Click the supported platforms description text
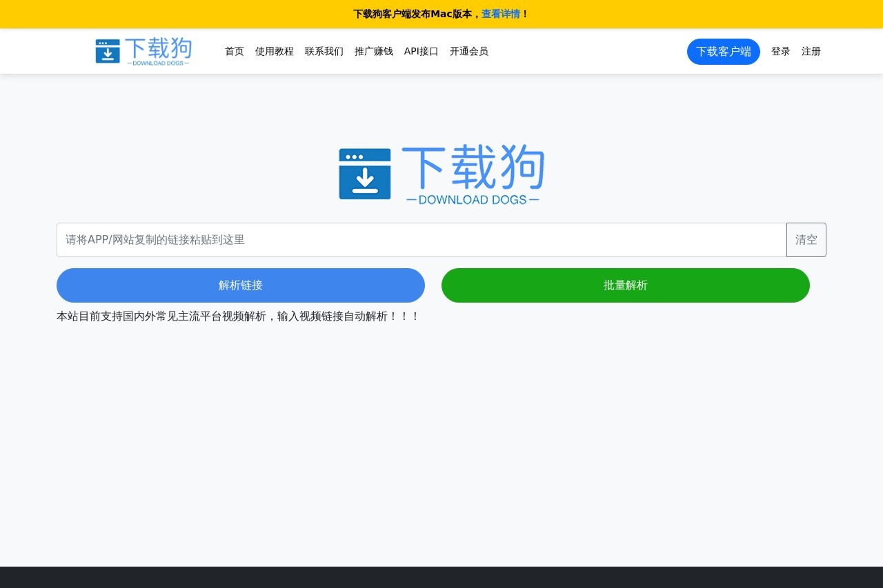This screenshot has height=588, width=883. point(237,316)
